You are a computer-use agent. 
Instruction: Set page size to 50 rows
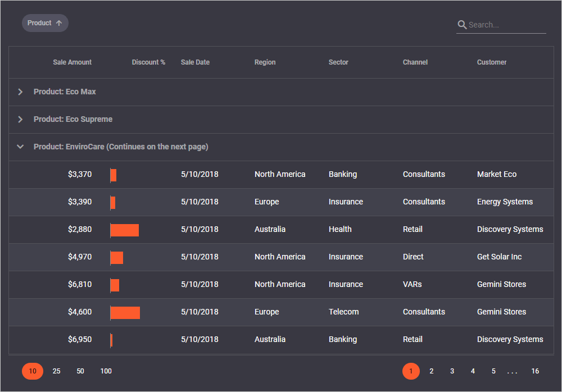80,371
